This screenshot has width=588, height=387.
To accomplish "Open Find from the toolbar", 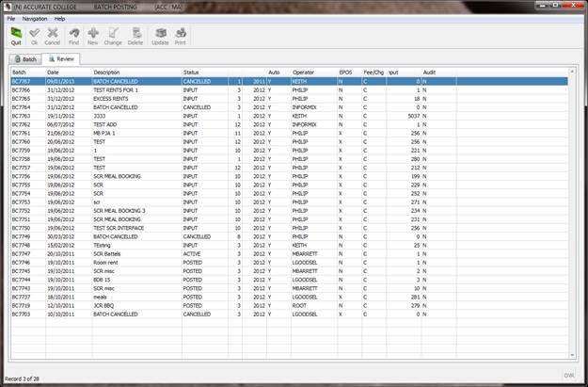I will coord(72,35).
